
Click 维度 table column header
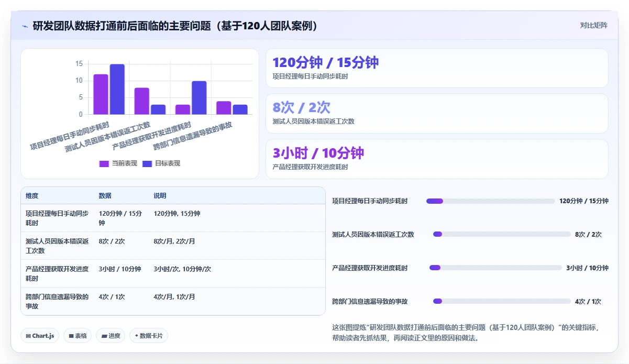(x=32, y=196)
